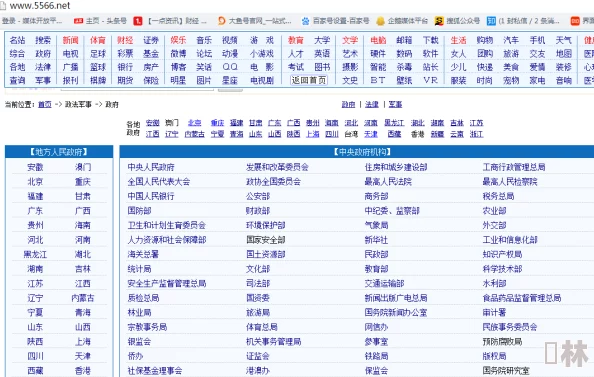Open the 国务院新闻办公室 link

pyautogui.click(x=396, y=313)
